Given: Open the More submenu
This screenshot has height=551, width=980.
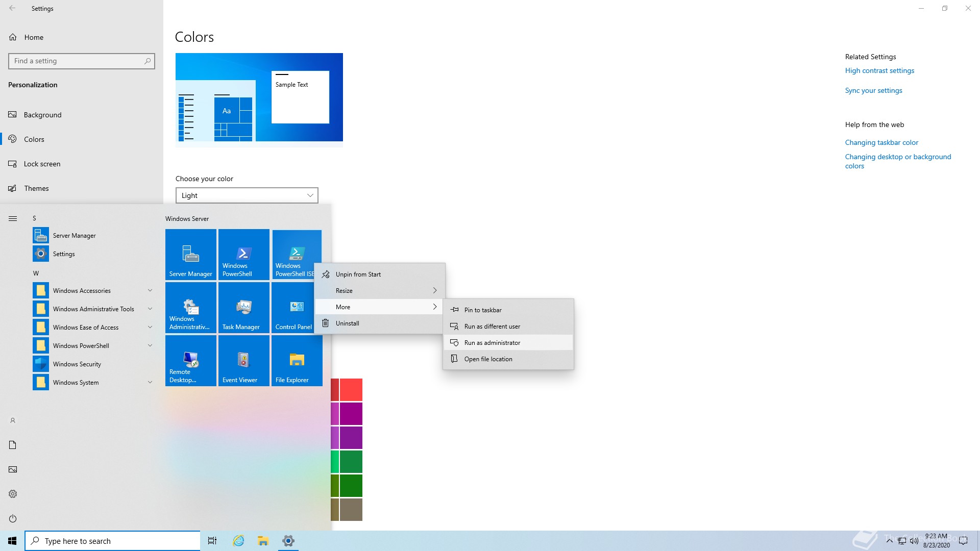Looking at the screenshot, I should (379, 307).
